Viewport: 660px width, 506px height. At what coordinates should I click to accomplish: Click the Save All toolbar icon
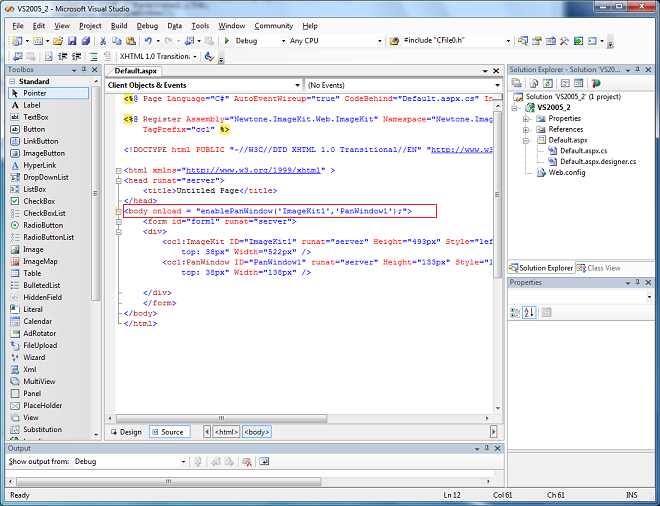click(85, 41)
